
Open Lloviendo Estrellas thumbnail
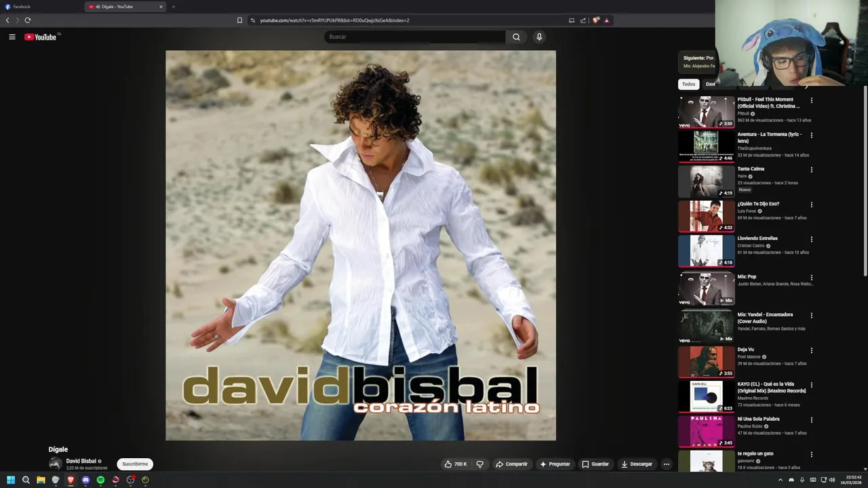(x=706, y=251)
